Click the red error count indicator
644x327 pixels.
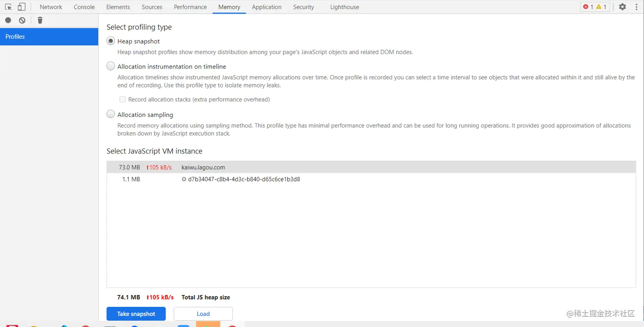588,7
